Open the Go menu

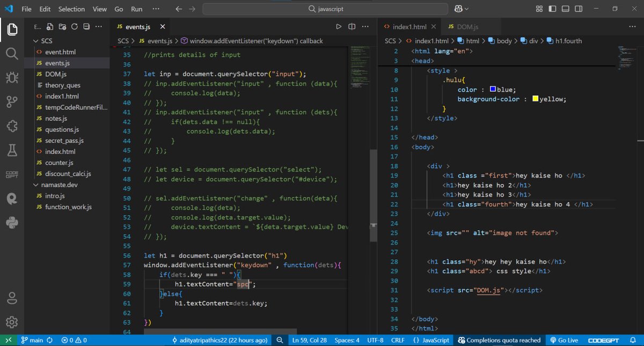point(119,9)
